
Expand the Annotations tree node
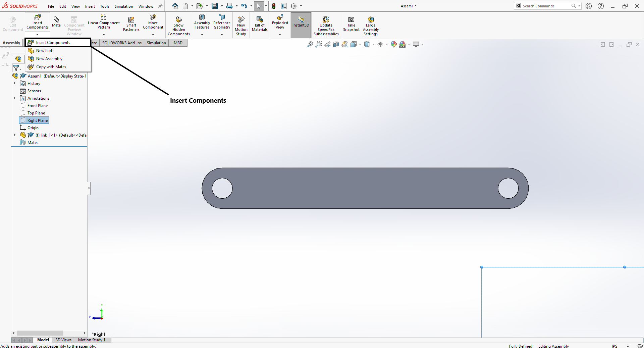pyautogui.click(x=14, y=98)
